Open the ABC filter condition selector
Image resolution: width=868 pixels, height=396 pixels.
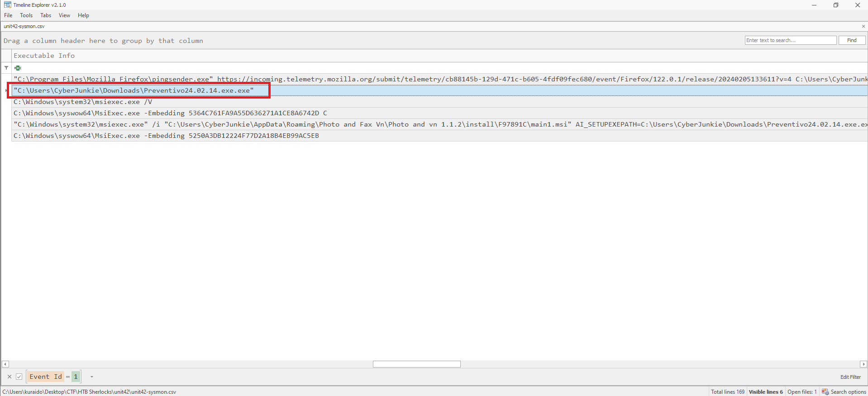18,68
